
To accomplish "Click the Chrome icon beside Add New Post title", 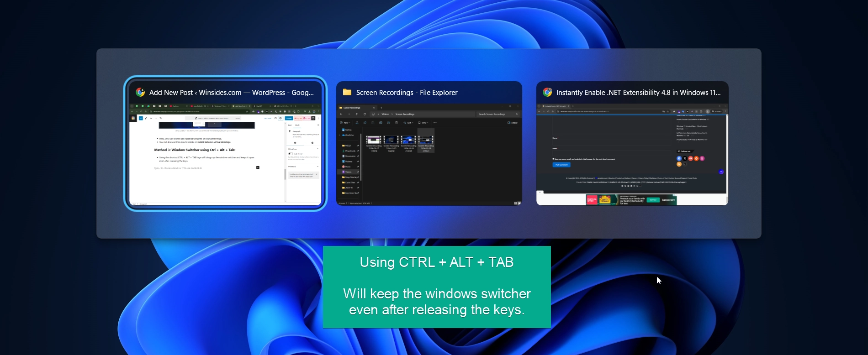I will 140,92.
